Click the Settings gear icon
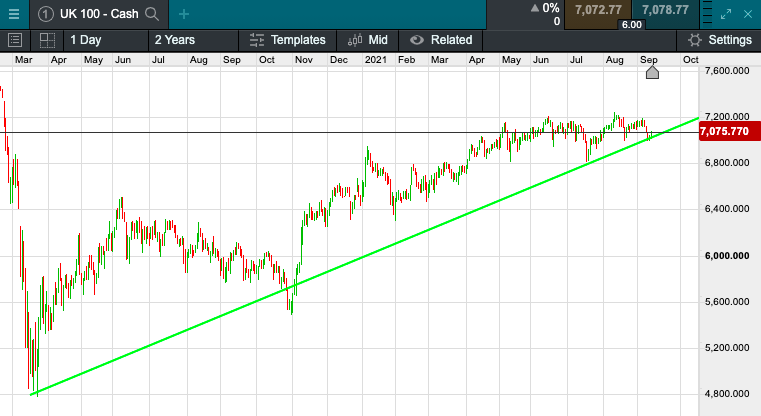Screen dimensions: 761x416 [x=695, y=40]
